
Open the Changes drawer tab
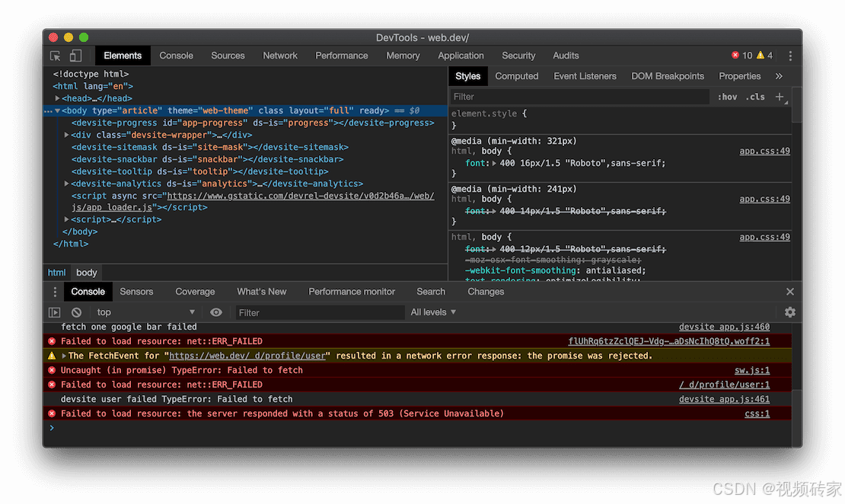(x=486, y=292)
